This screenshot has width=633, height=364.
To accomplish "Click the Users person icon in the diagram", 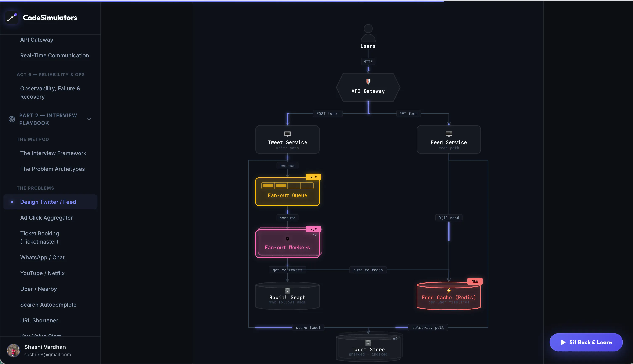I will tap(368, 33).
